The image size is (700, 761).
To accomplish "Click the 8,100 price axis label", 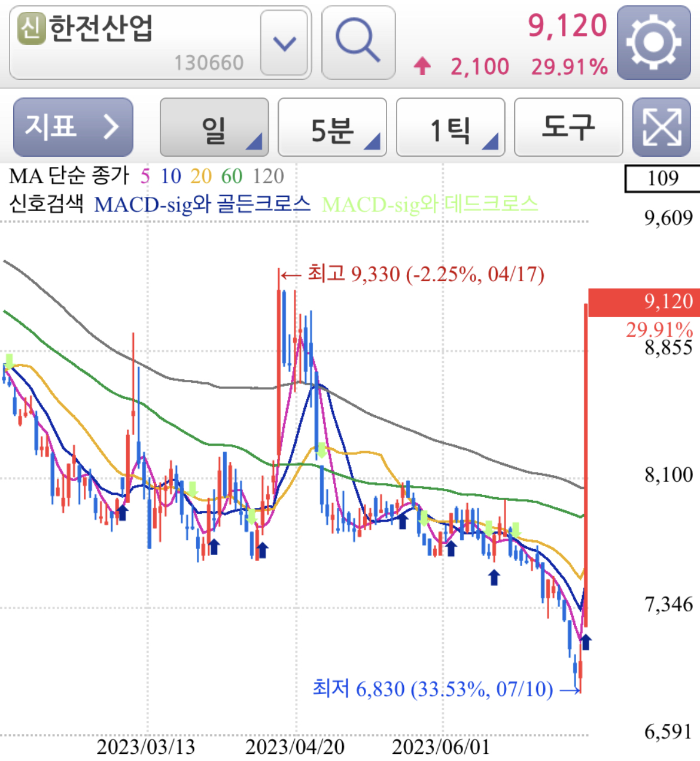I will [x=668, y=475].
